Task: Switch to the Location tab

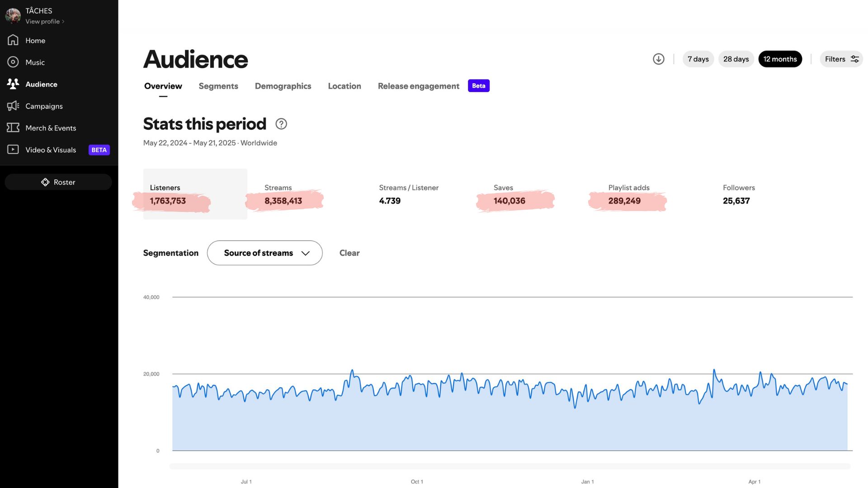Action: coord(344,86)
